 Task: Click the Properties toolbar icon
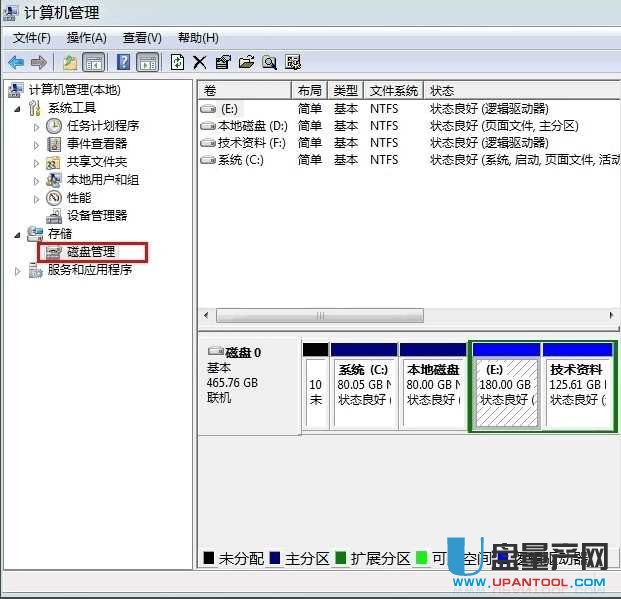click(x=223, y=62)
